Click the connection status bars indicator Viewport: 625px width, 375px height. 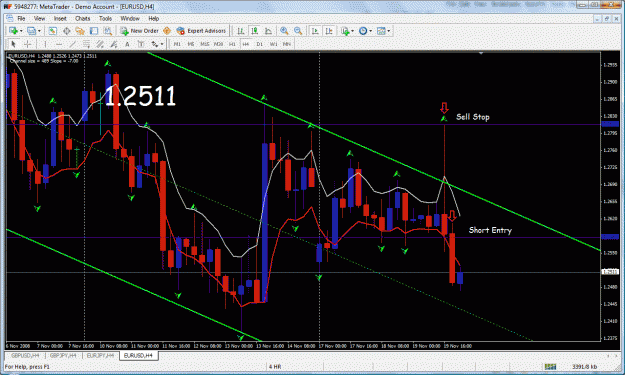click(x=550, y=366)
